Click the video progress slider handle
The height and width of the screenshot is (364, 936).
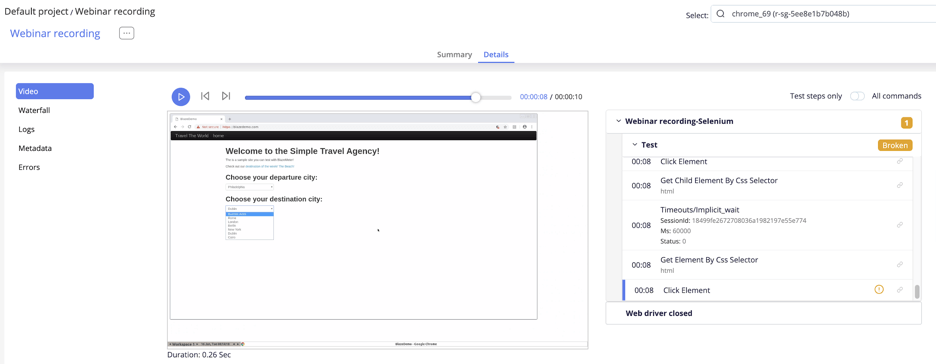click(476, 97)
